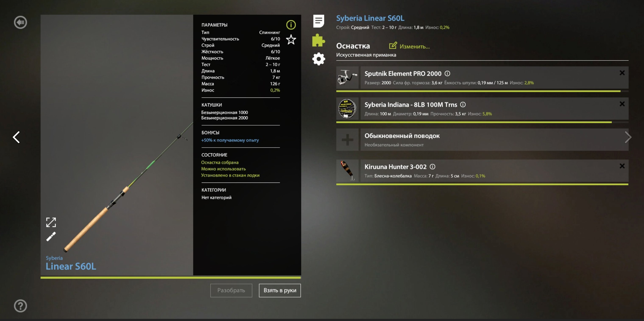Viewport: 644px width, 321px height.
Task: Click the rod segment view icon
Action: click(51, 236)
